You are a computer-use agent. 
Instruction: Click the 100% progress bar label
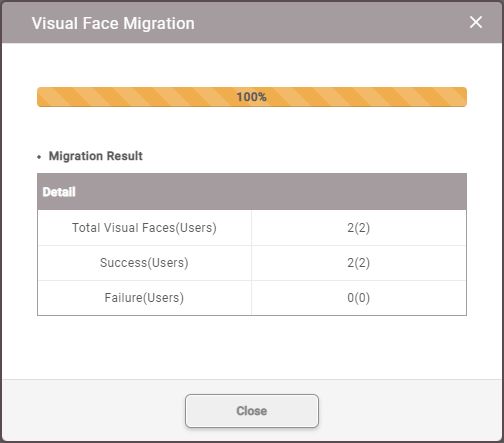[252, 97]
